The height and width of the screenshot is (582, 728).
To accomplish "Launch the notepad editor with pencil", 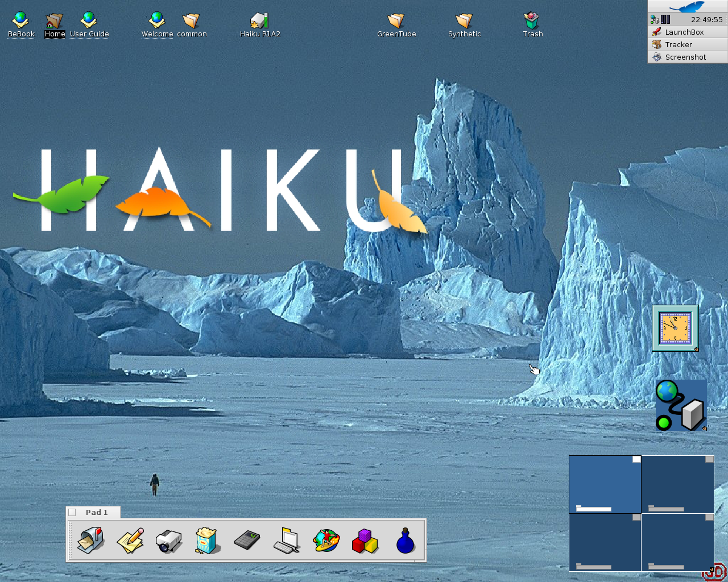I will point(130,540).
